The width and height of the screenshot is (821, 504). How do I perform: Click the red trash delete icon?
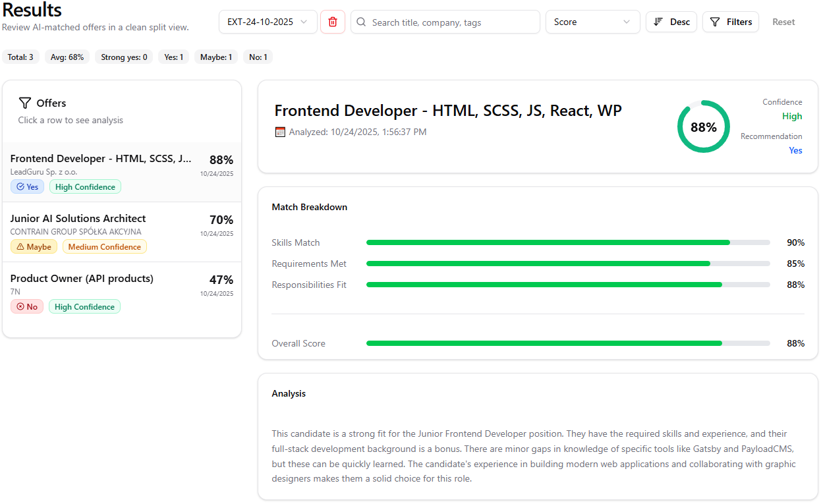click(x=333, y=22)
